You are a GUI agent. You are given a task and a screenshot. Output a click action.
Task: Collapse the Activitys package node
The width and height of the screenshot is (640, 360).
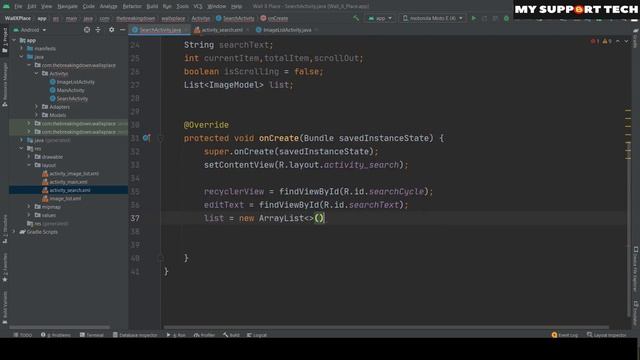coord(36,73)
